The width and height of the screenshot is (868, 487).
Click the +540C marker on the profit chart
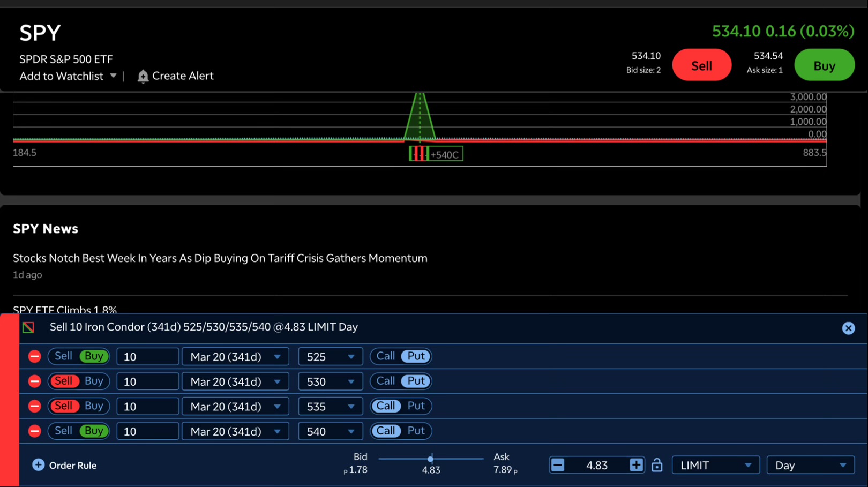(x=445, y=155)
